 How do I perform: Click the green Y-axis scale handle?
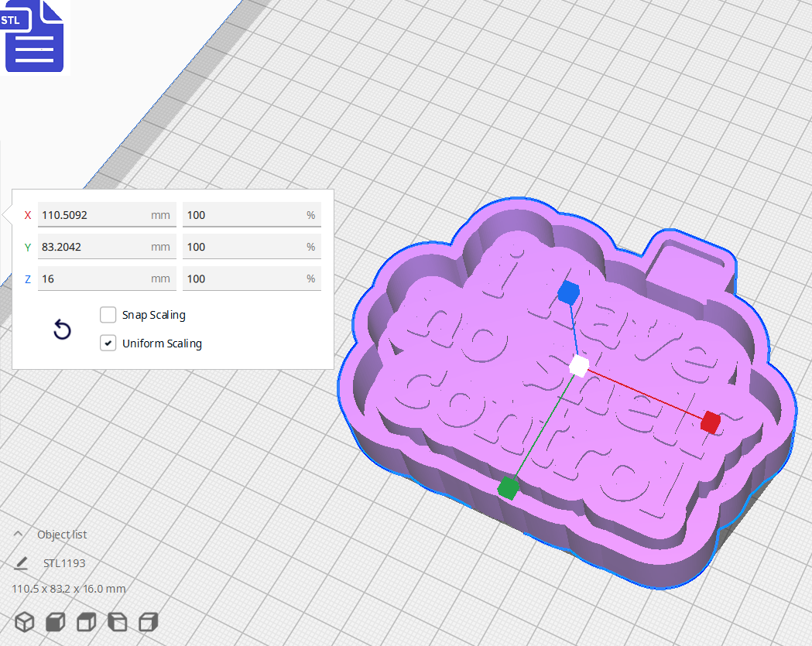coord(507,487)
